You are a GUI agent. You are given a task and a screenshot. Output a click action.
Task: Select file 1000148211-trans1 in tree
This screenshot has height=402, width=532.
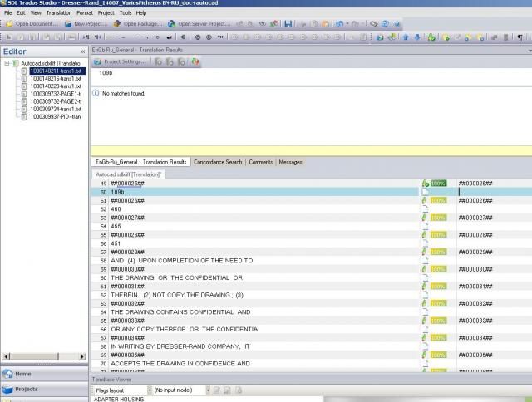click(57, 71)
